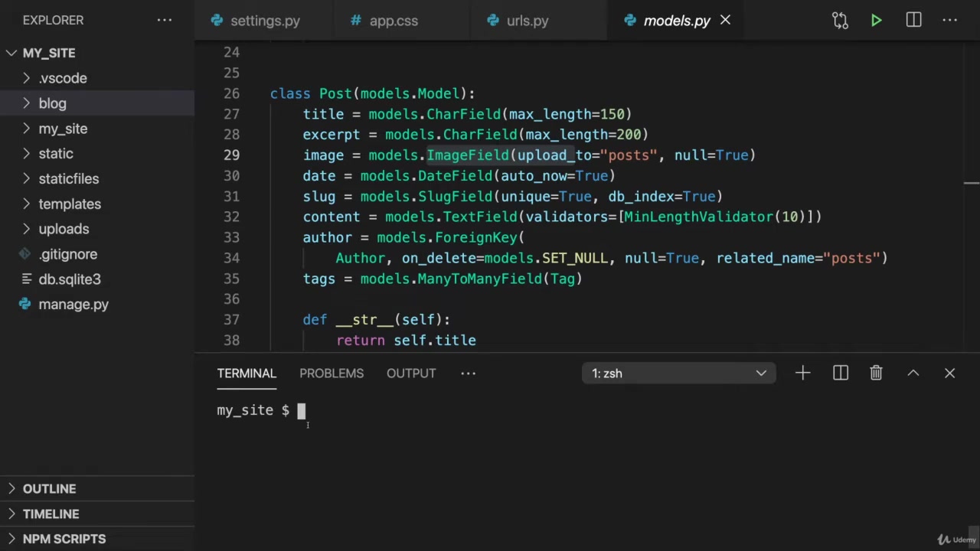The image size is (980, 551).
Task: Expand the blog folder
Action: click(x=52, y=103)
